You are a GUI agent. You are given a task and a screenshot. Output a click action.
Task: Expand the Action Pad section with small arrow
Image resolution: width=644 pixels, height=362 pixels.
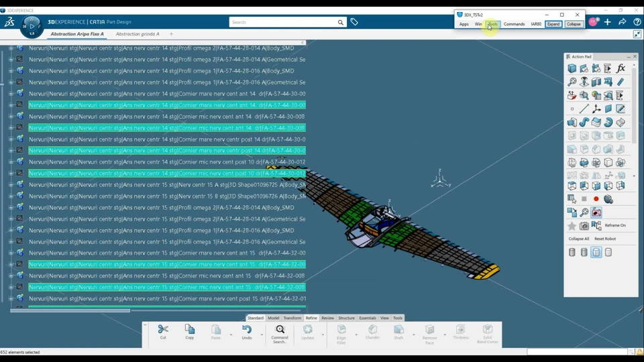pyautogui.click(x=634, y=176)
